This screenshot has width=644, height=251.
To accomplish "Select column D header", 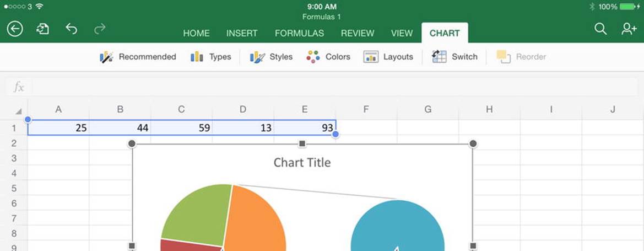I will [x=243, y=109].
